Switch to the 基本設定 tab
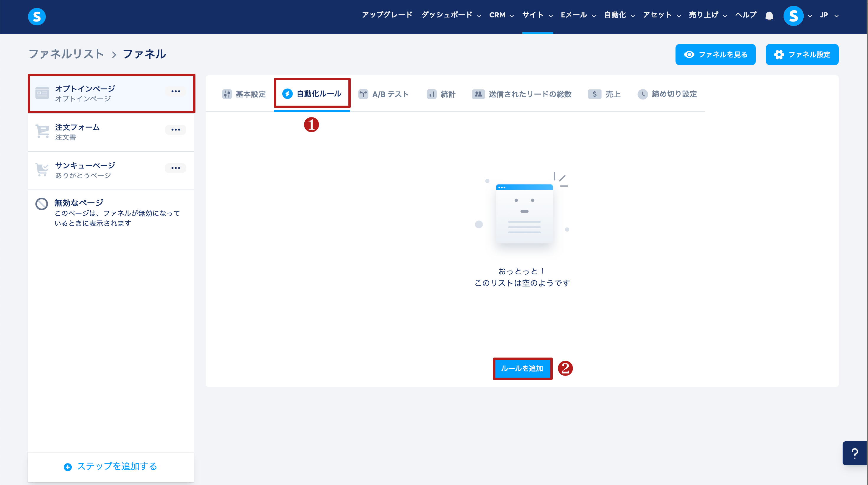 tap(244, 94)
